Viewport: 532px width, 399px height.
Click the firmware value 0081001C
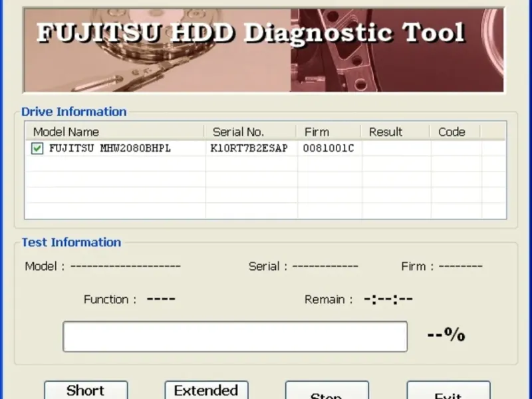click(x=329, y=148)
